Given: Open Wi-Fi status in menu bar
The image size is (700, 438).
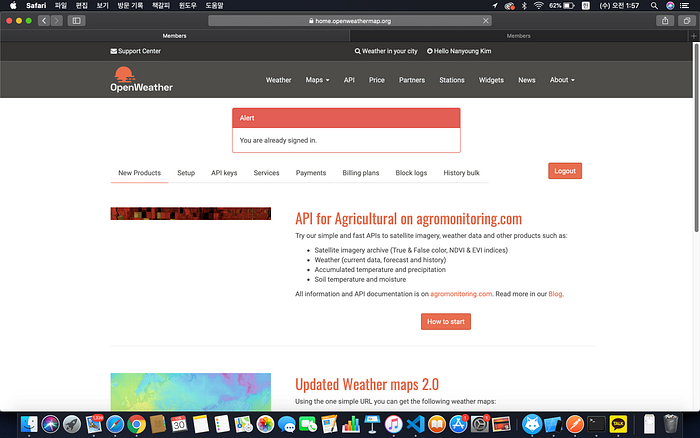Looking at the screenshot, I should (539, 5).
